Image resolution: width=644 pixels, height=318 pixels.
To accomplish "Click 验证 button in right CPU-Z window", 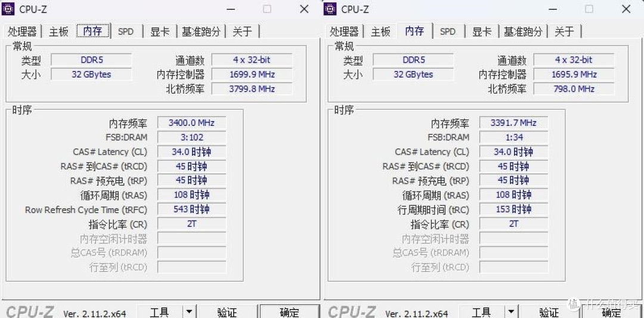I will pos(550,312).
